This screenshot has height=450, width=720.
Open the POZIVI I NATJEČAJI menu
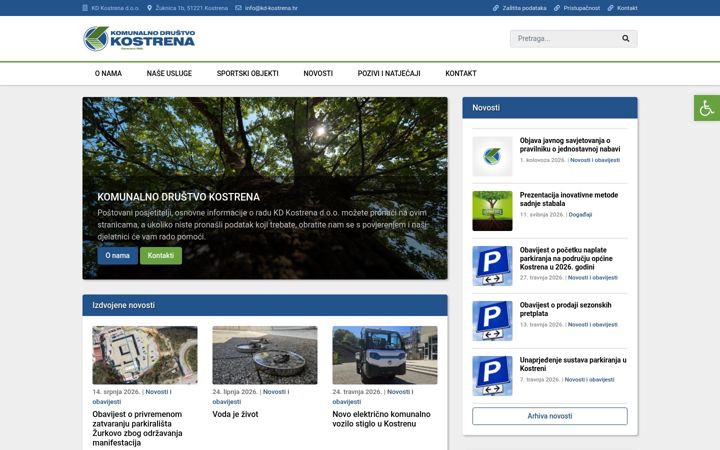(389, 73)
